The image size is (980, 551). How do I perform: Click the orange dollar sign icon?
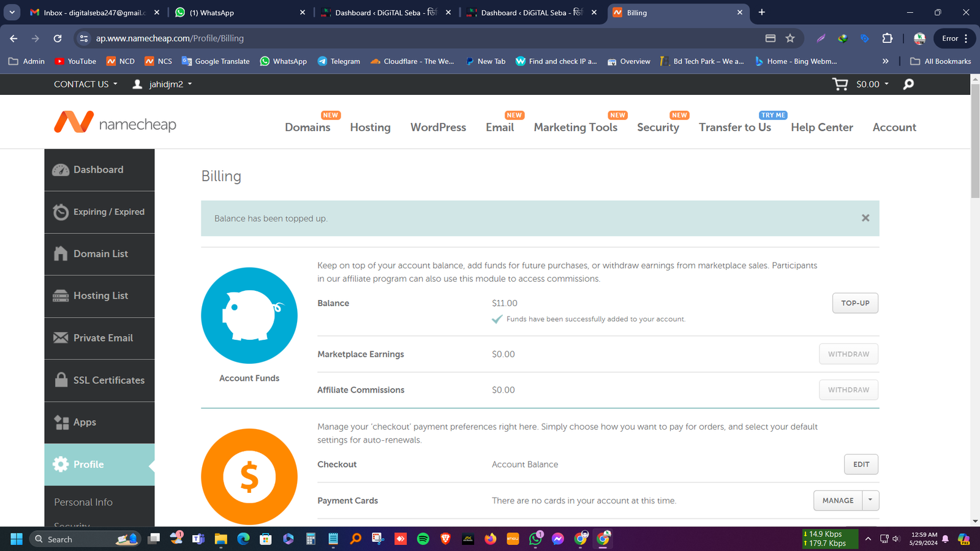tap(249, 476)
